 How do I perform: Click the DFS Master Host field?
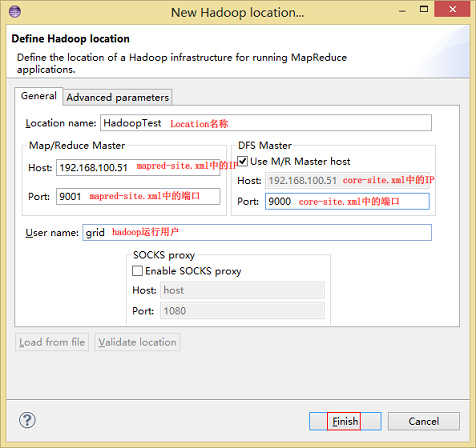coord(347,180)
